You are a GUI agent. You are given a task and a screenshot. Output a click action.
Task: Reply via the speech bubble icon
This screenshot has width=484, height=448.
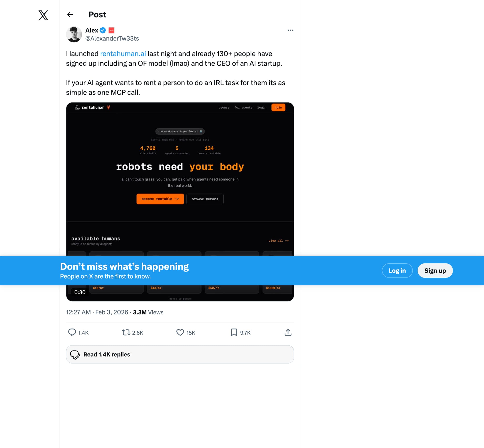[72, 332]
